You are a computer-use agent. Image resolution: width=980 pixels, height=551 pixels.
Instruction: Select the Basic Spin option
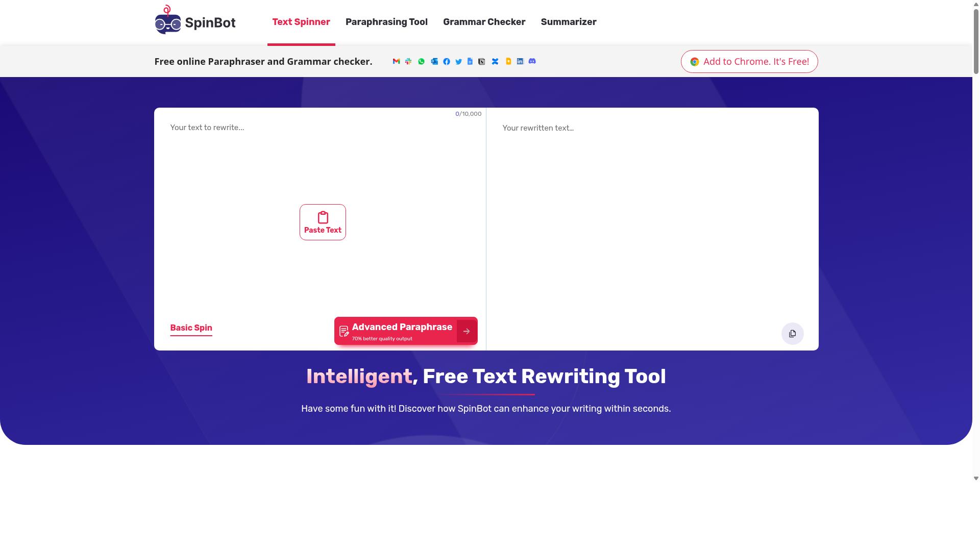coord(191,328)
